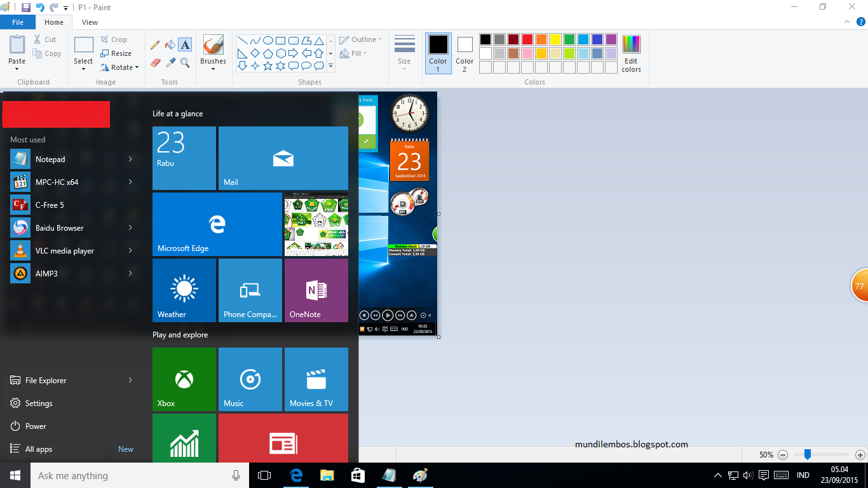Select the red color swatch in the palette
This screenshot has height=488, width=868.
coord(527,39)
